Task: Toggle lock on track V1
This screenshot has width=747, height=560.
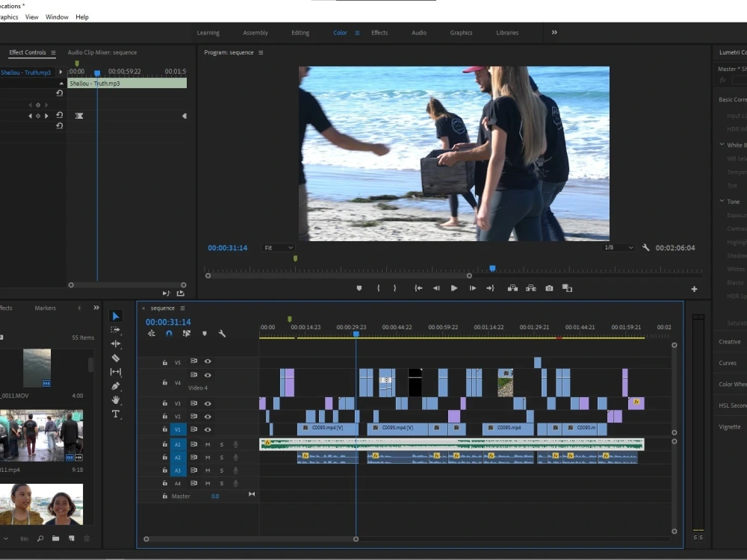Action: [x=165, y=429]
